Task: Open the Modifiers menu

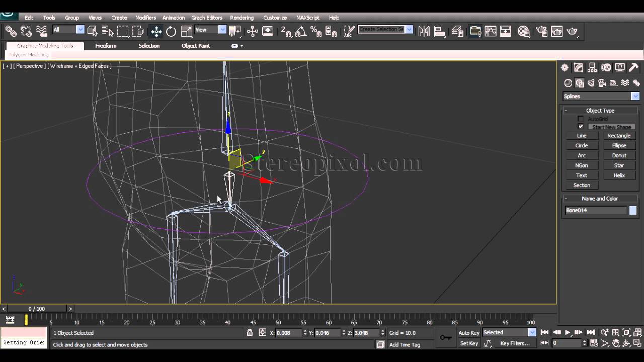Action: pyautogui.click(x=145, y=18)
